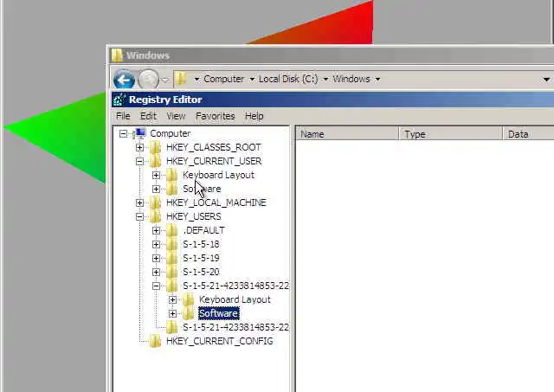Click HKEY_CLASSES_ROOT folder icon

(x=155, y=147)
